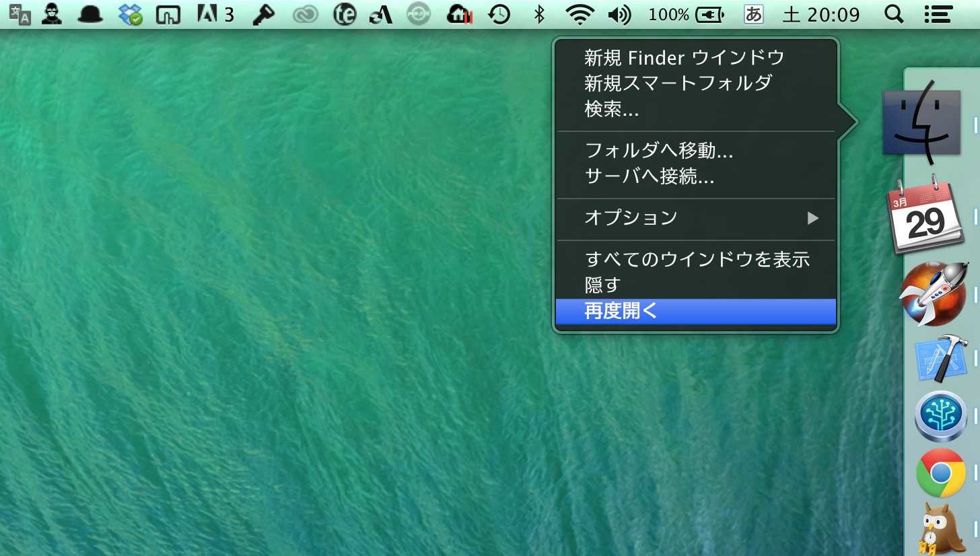Open the cloud house backup menu bar icon
The width and height of the screenshot is (980, 556).
click(x=460, y=14)
